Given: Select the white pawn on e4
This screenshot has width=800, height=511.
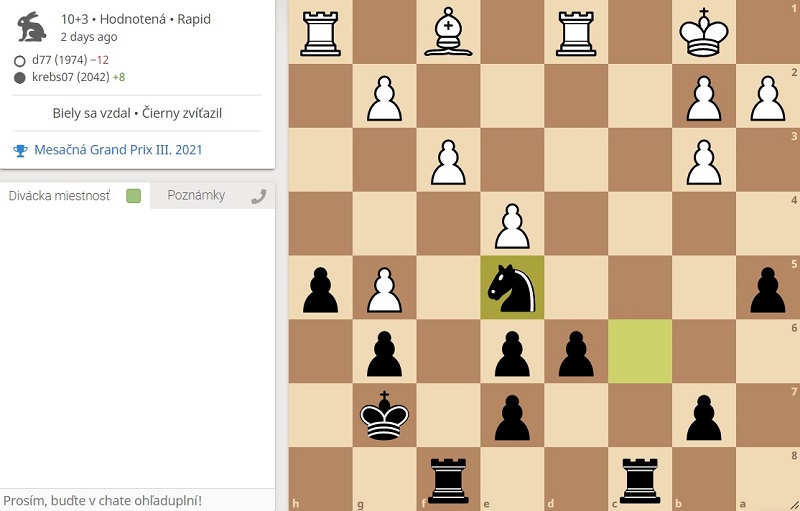Looking at the screenshot, I should click(x=512, y=224).
